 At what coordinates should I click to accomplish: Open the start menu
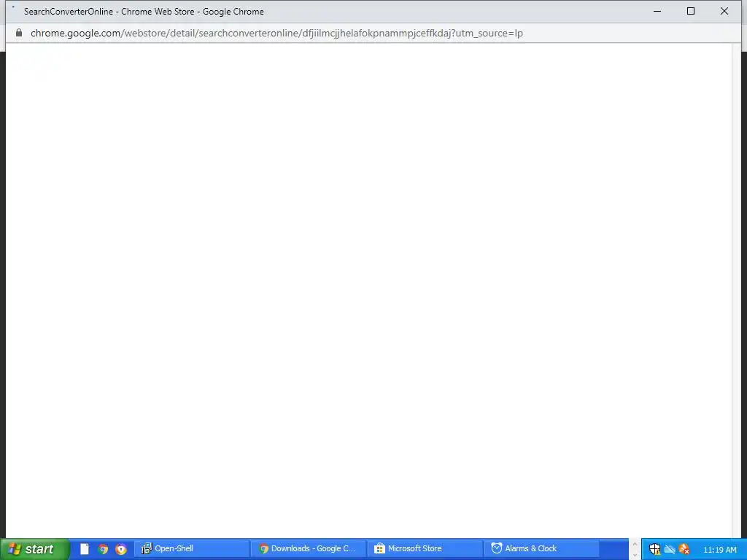[x=34, y=549]
